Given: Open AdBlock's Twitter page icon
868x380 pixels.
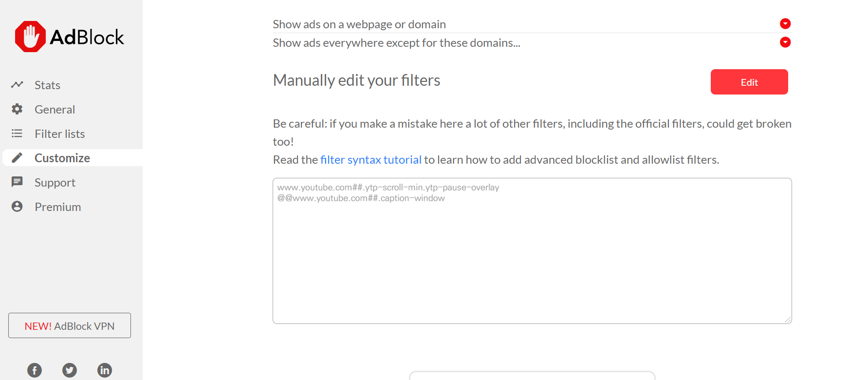Looking at the screenshot, I should (70, 370).
